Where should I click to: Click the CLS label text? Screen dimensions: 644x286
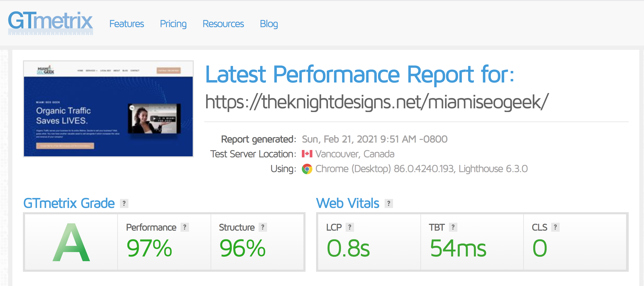pos(540,227)
